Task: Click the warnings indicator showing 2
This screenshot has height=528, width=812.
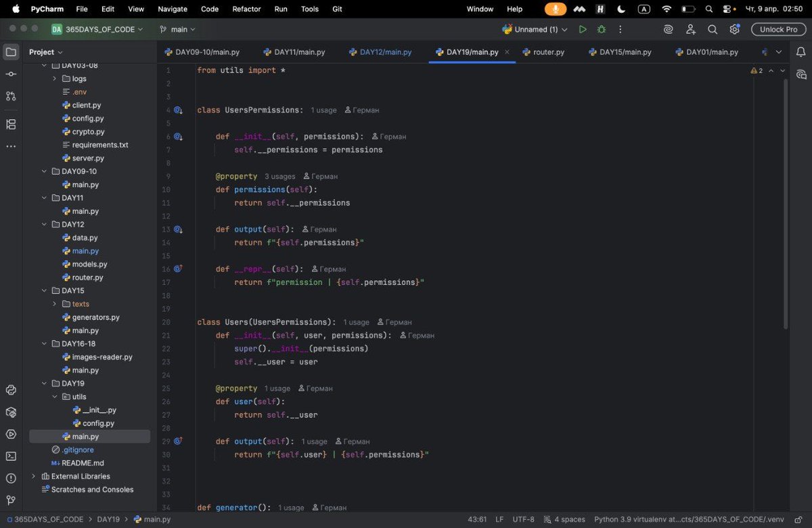Action: [x=757, y=70]
